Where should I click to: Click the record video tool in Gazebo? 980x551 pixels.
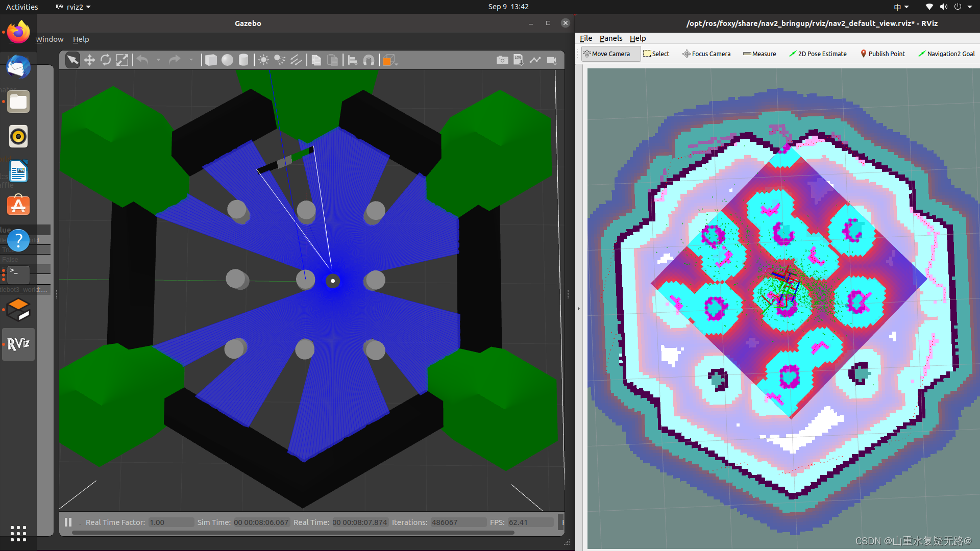[552, 60]
